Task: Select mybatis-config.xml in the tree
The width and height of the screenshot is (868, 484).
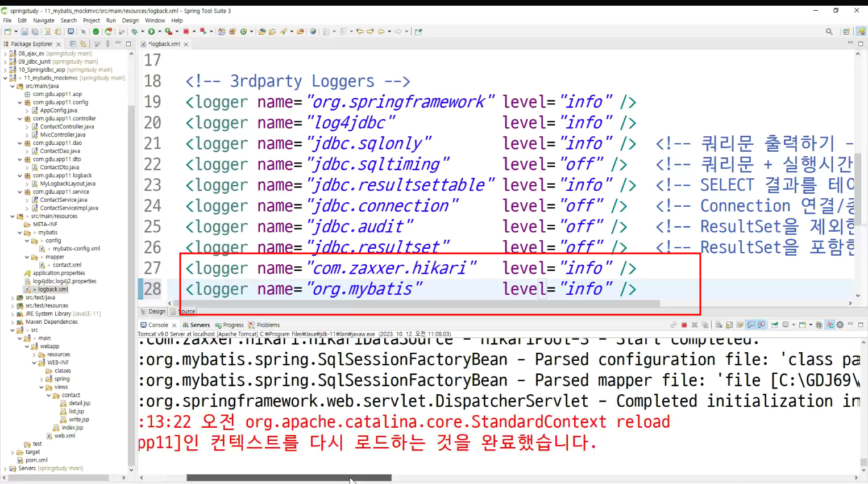Action: (x=76, y=249)
